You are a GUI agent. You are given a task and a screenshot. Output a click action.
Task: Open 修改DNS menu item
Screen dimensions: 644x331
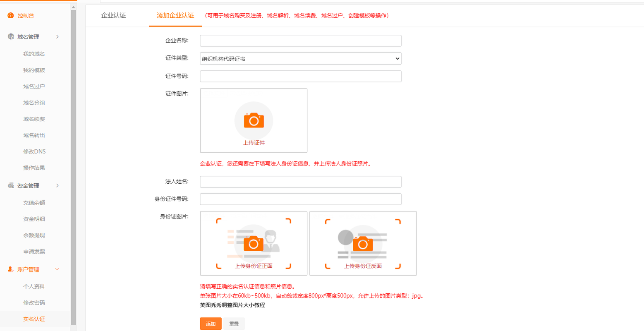tap(34, 151)
